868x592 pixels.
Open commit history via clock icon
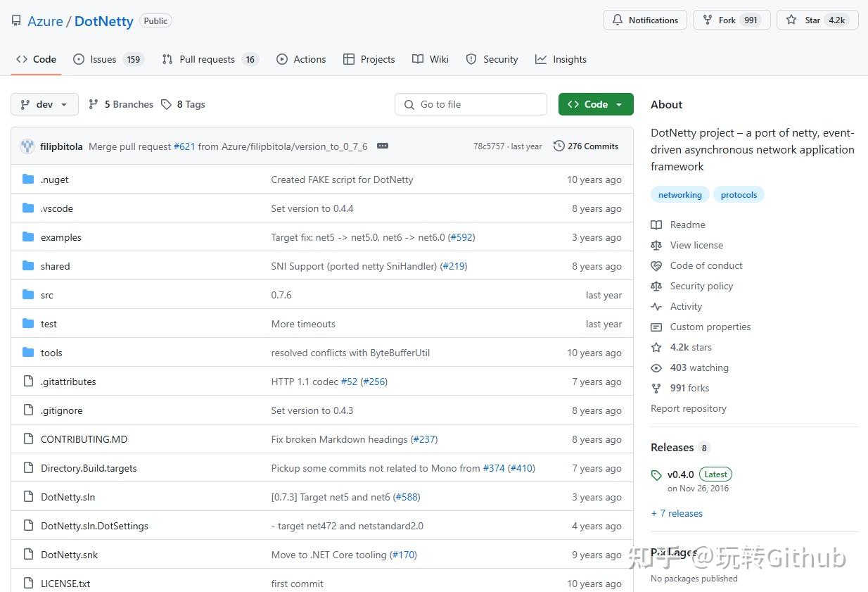tap(559, 146)
